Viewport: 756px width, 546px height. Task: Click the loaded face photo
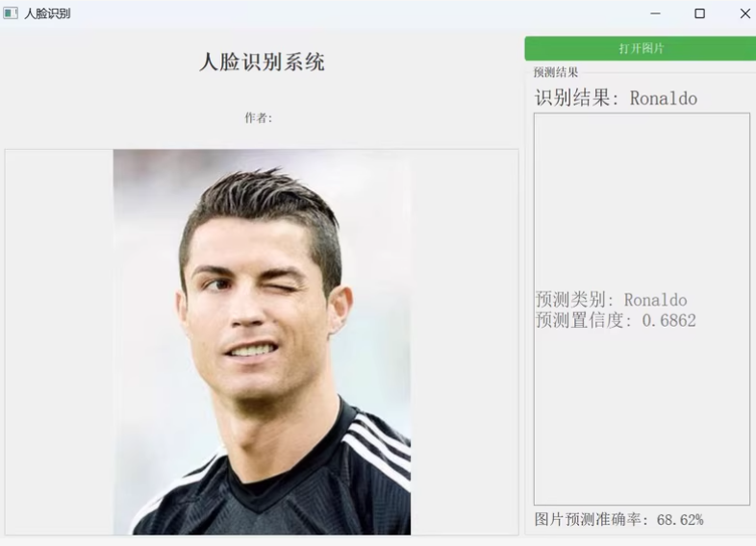pos(262,342)
